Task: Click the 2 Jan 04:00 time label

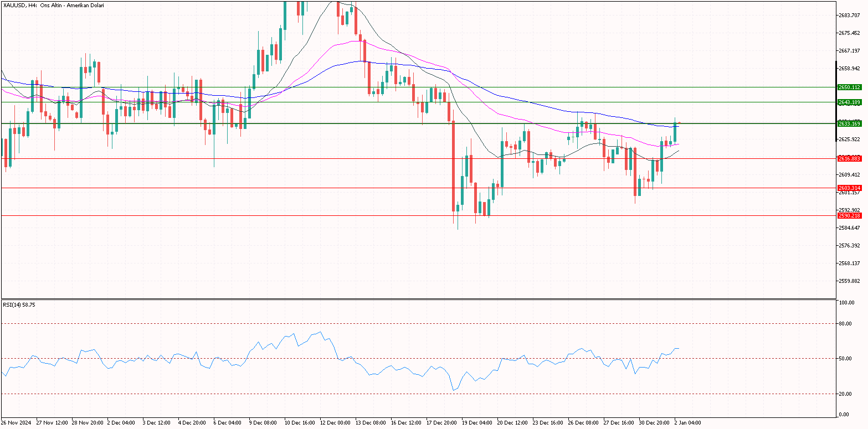Action: [687, 423]
